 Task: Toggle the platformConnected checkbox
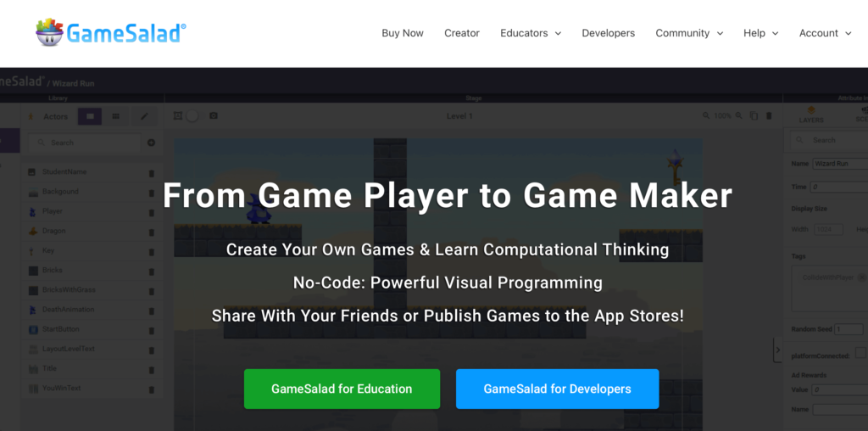[861, 353]
